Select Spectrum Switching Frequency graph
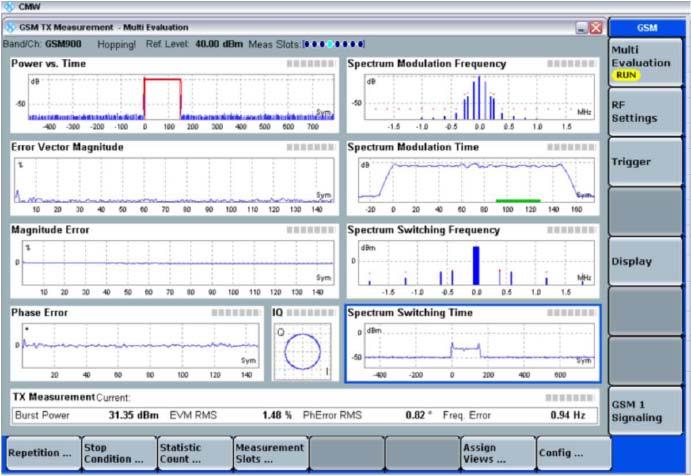 [x=473, y=261]
